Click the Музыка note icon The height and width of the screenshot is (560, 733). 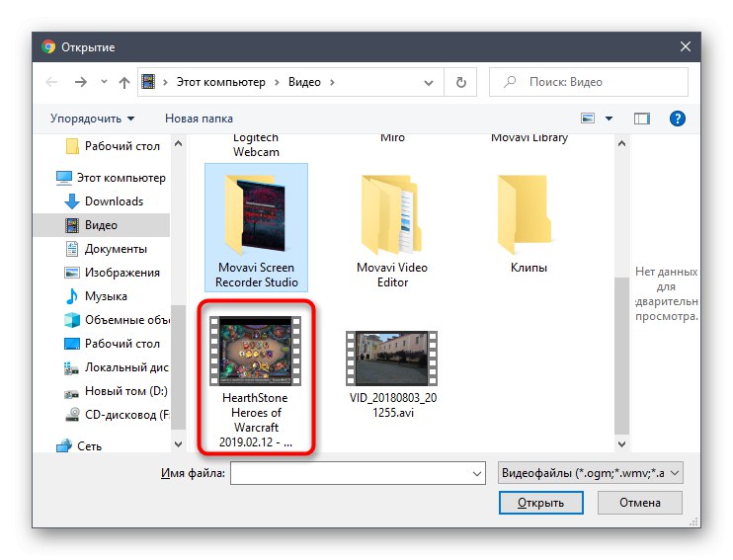71,296
